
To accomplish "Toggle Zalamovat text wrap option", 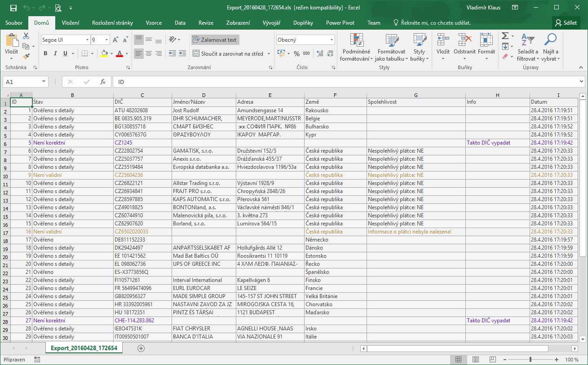I will (x=215, y=40).
